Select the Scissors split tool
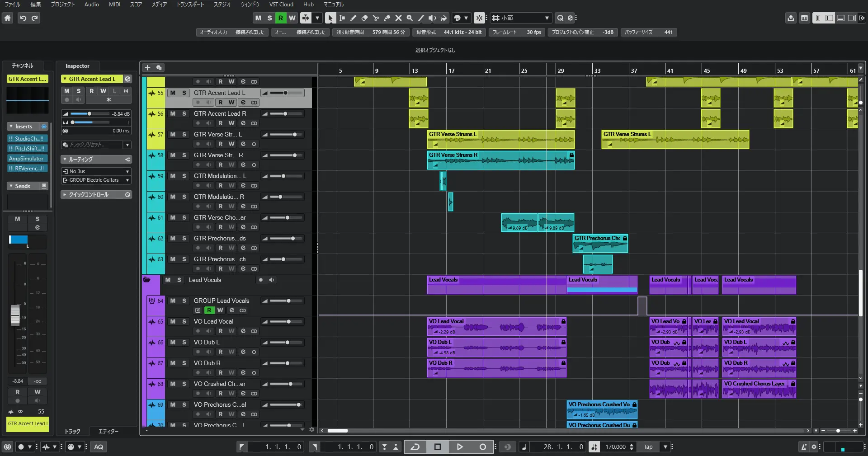Screen dimensions: 868x456 (x=376, y=18)
